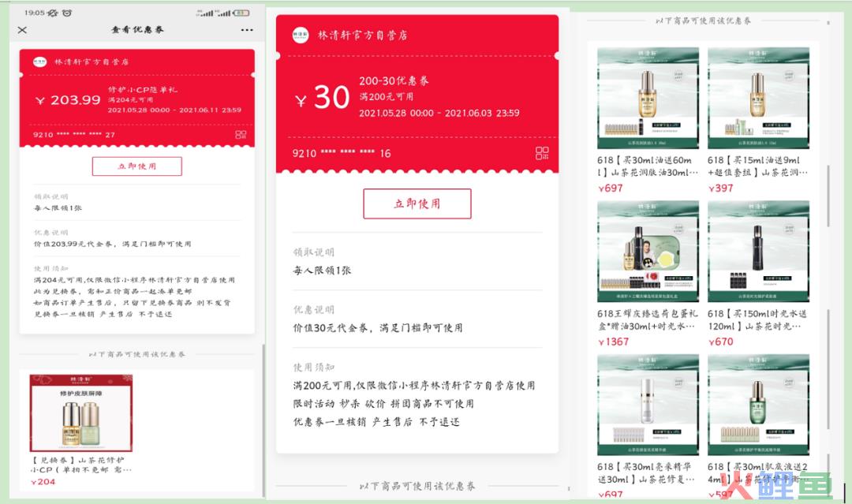Viewport: 852px width, 504px height.
Task: Close the 查看优惠券 page with the X icon
Action: (x=22, y=30)
